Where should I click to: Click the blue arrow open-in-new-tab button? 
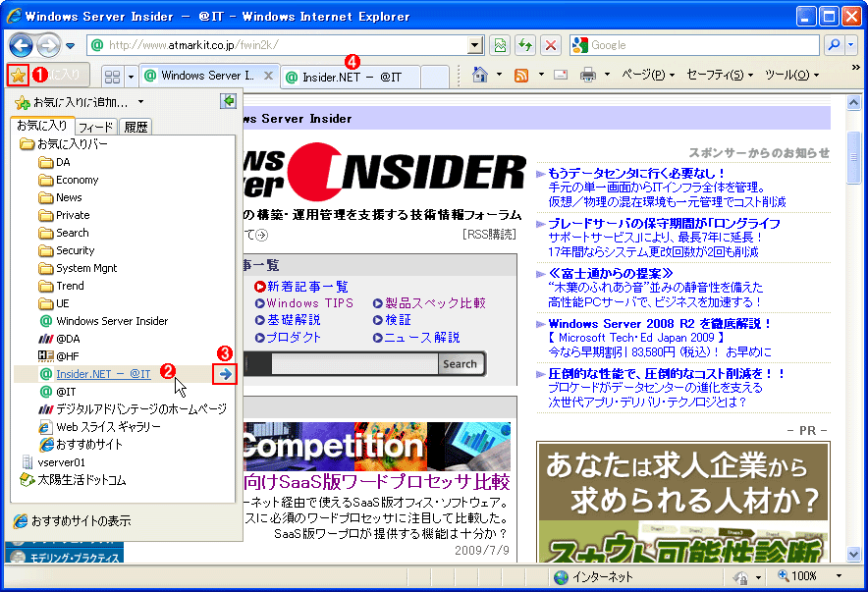coord(225,374)
